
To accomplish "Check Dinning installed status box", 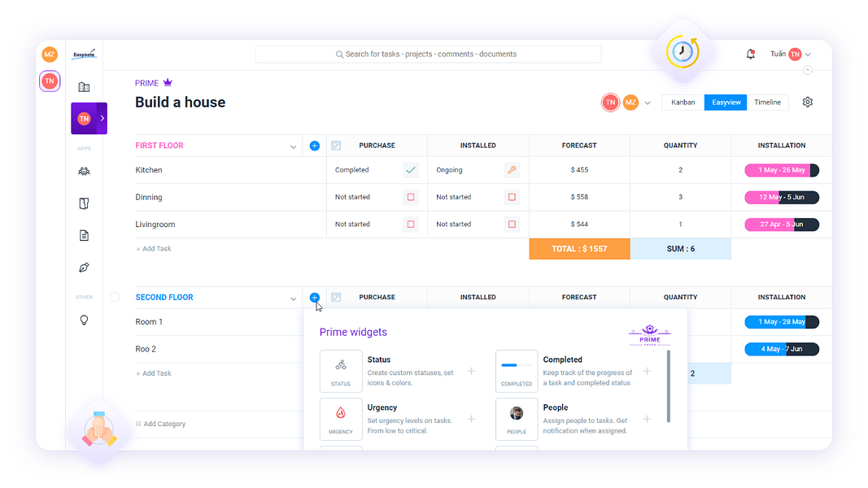I will (x=512, y=197).
